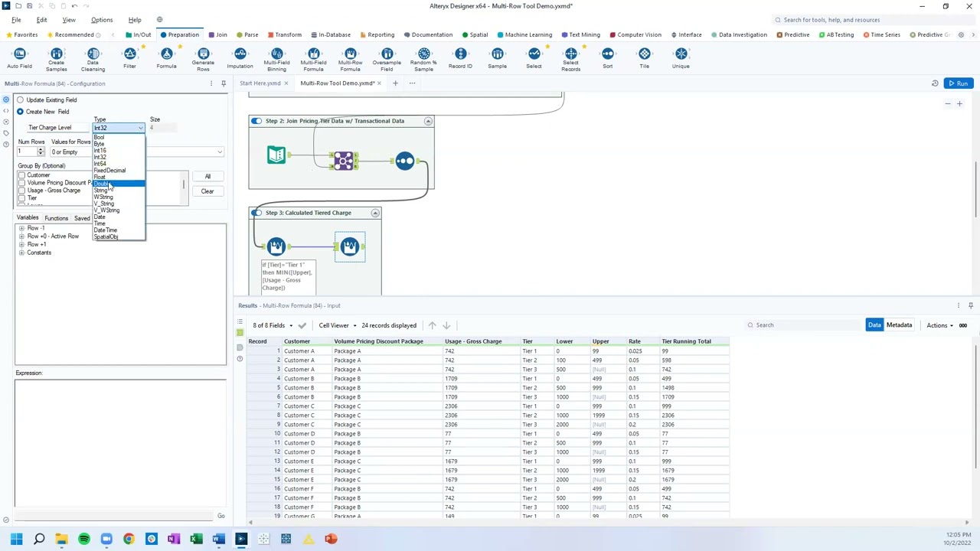Click the Results search field
Viewport: 980px width, 551px height.
point(804,325)
